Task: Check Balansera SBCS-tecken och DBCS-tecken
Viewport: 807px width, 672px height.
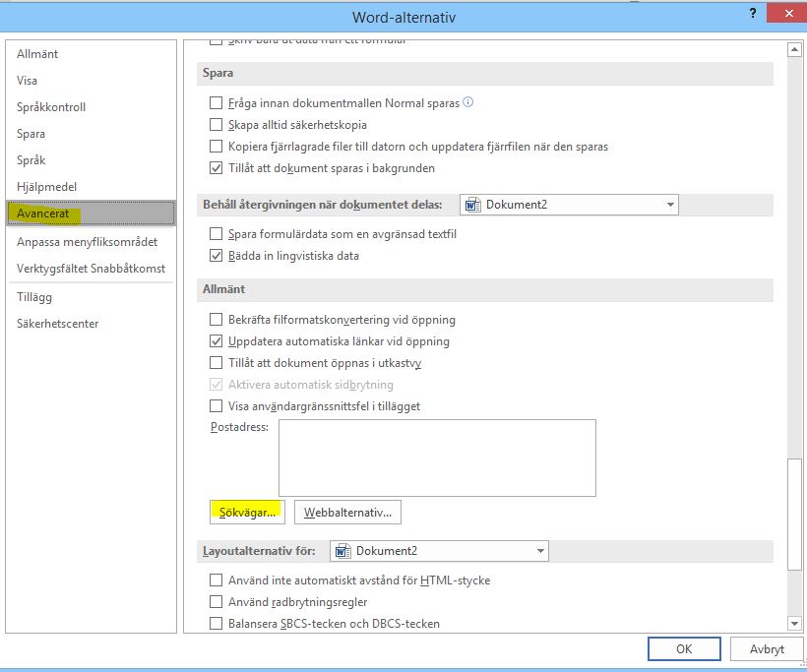Action: [217, 624]
